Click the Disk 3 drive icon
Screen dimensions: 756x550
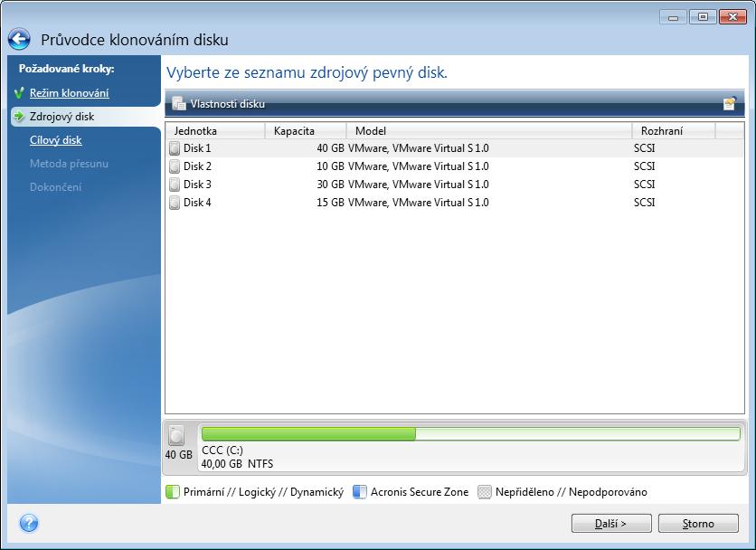(x=175, y=185)
